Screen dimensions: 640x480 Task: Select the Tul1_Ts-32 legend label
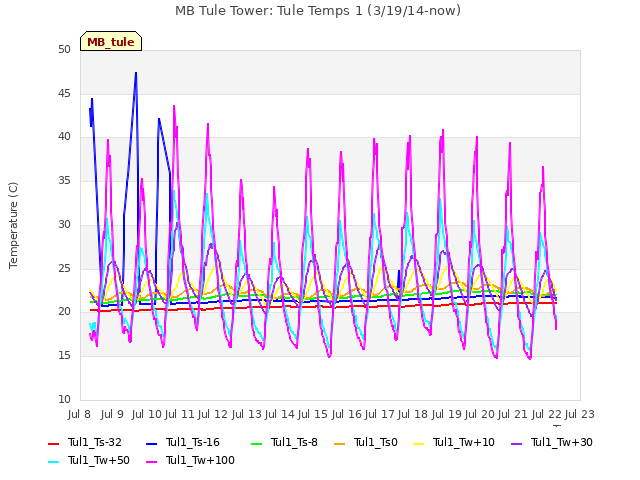click(95, 442)
